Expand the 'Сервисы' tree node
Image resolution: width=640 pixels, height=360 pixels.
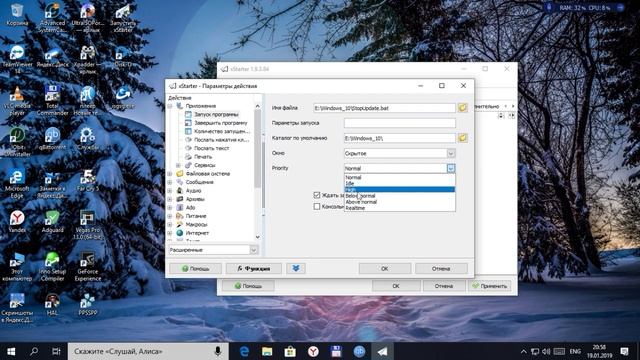178,165
